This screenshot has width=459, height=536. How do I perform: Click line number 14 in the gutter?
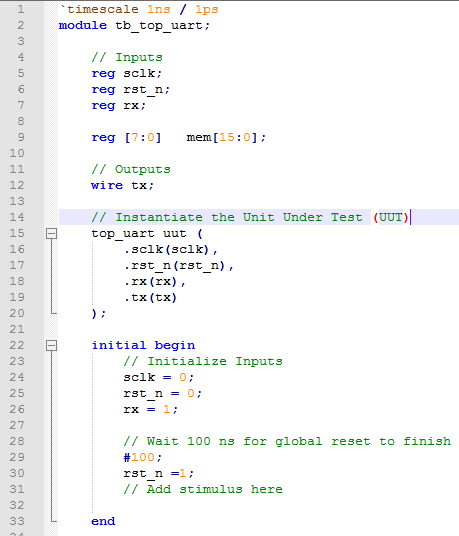tap(17, 217)
